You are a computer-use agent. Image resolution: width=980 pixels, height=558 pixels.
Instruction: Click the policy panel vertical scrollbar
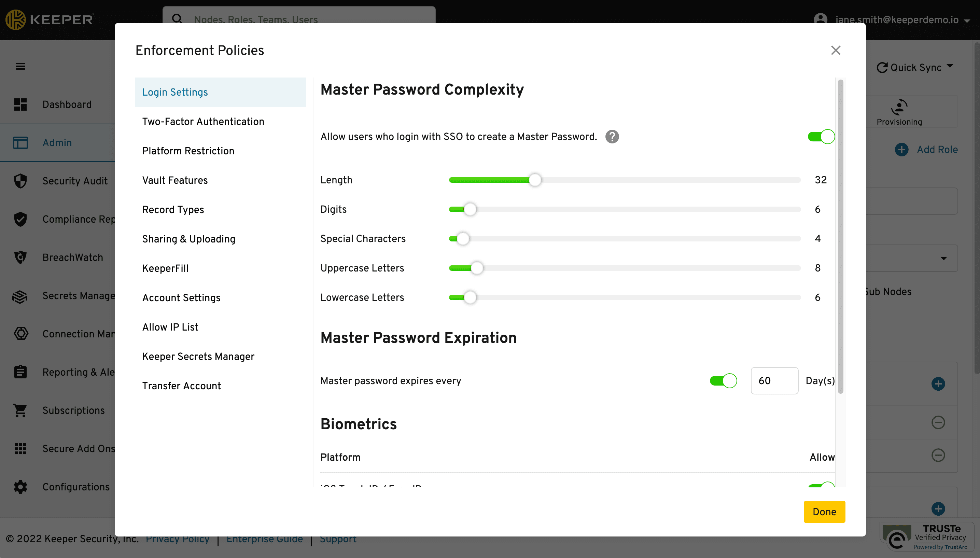point(840,236)
